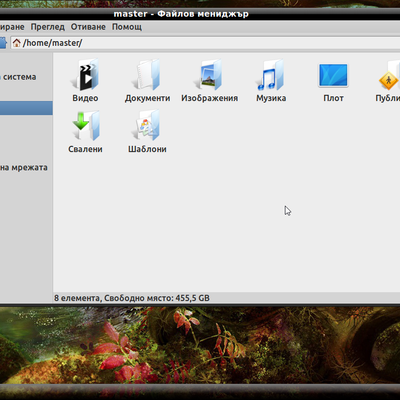The width and height of the screenshot is (400, 400).
Task: Click the Документи label text
Action: 147,98
